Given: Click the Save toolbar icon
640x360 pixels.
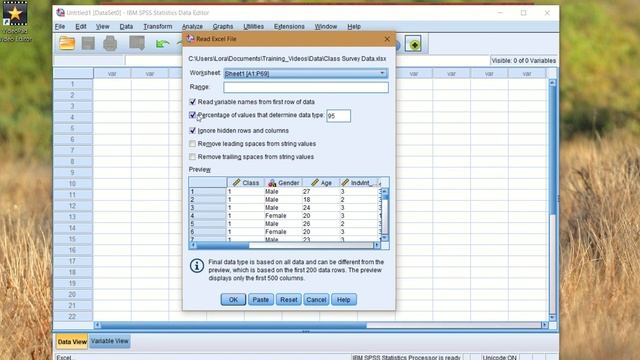Looking at the screenshot, I should [x=88, y=43].
